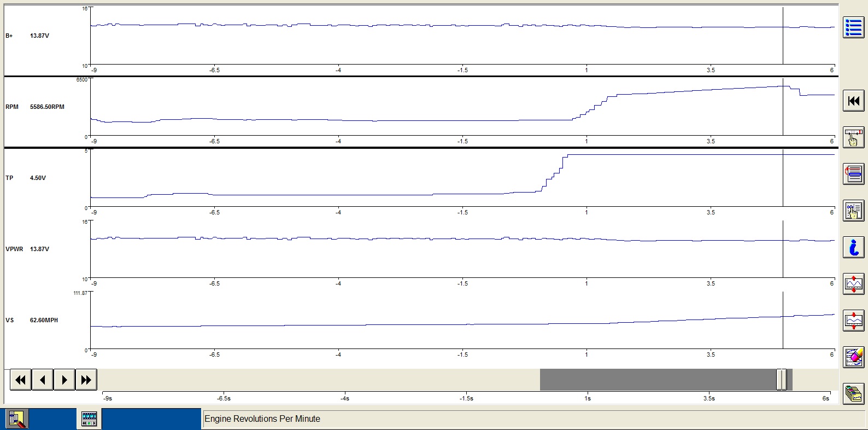Open the blue bulleted list menu icon
The height and width of the screenshot is (430, 868).
click(853, 28)
